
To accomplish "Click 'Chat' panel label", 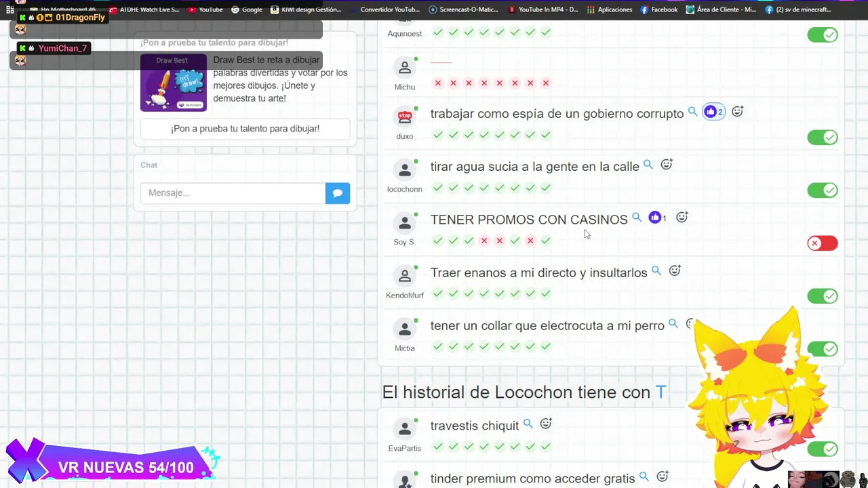I will click(149, 165).
